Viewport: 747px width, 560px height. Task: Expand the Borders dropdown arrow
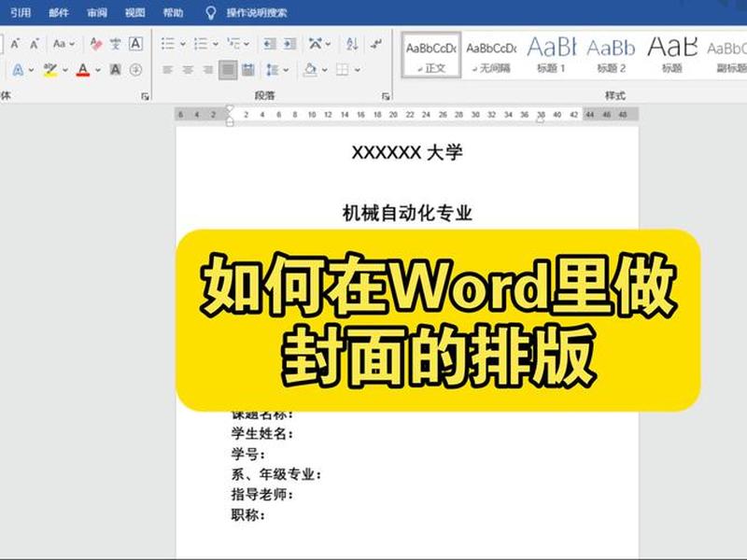[358, 71]
